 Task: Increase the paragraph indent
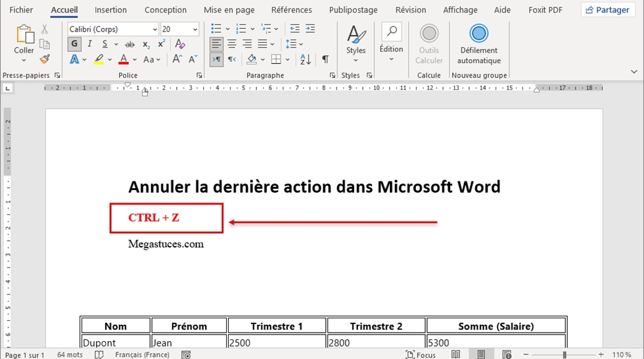pyautogui.click(x=310, y=29)
